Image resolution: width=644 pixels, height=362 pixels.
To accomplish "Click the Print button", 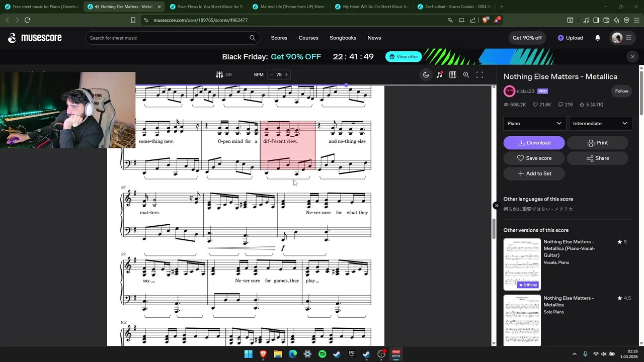I will coord(598,143).
